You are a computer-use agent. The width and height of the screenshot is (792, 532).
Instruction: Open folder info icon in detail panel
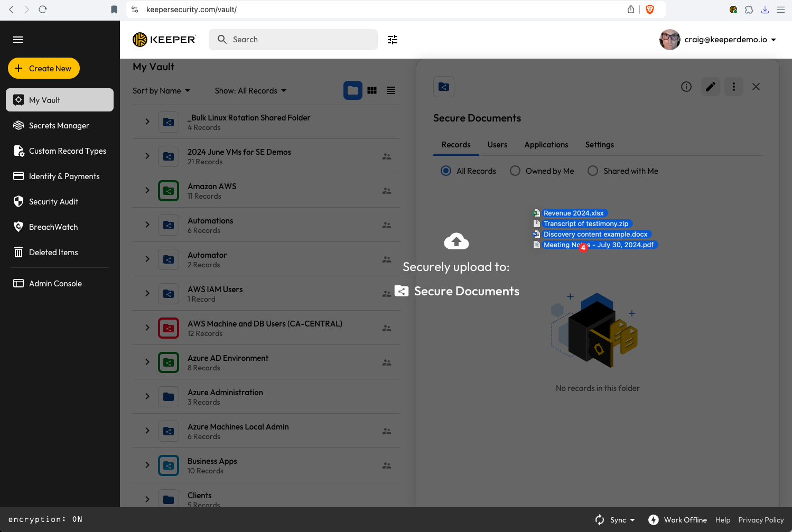tap(686, 87)
